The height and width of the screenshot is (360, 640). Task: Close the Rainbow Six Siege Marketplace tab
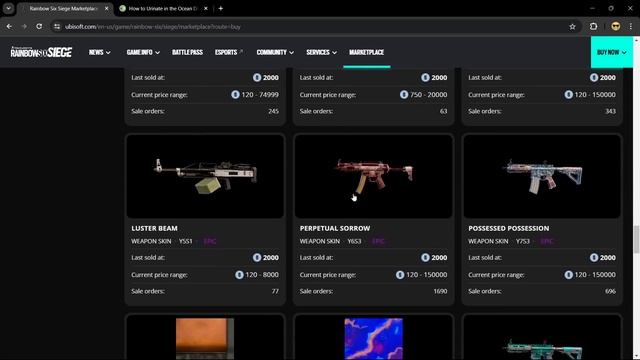[x=107, y=8]
